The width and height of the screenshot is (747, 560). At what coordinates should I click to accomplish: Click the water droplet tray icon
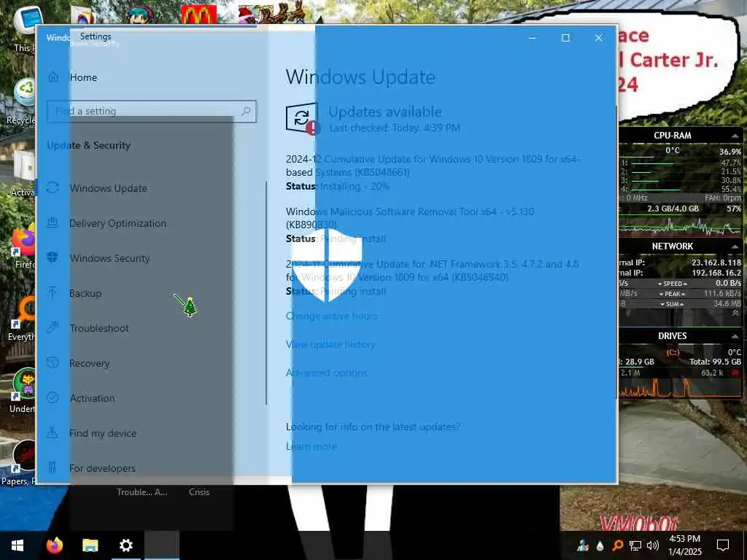[600, 545]
